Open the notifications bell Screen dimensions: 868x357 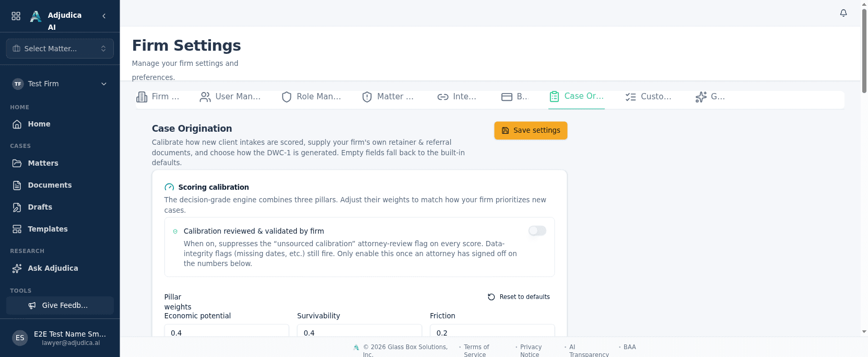tap(843, 13)
